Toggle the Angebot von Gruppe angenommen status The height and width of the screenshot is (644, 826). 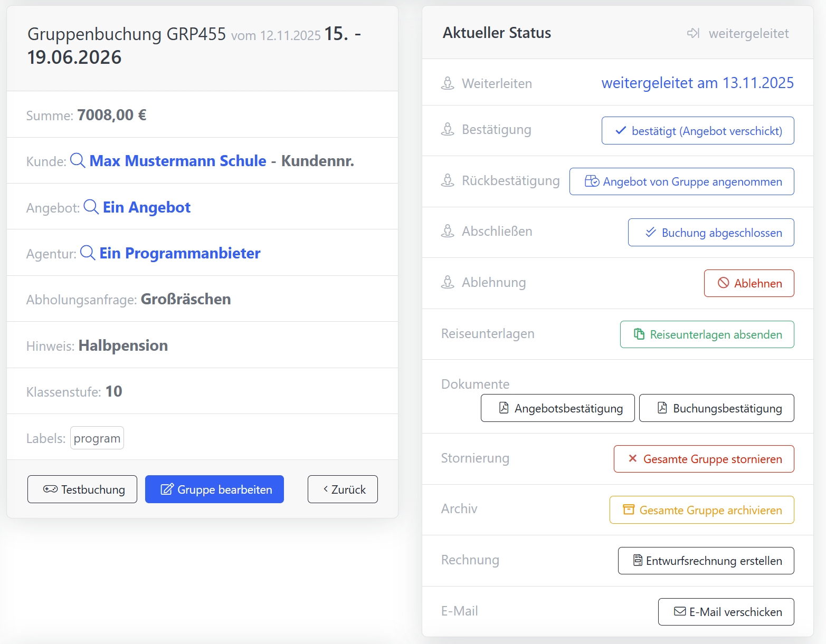(x=681, y=181)
